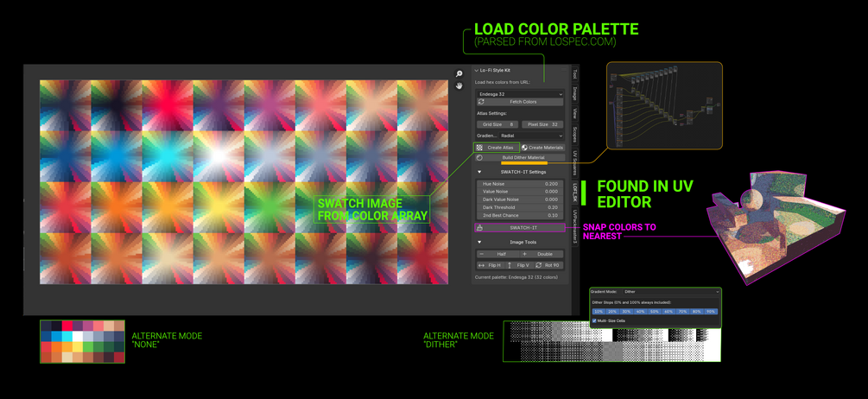
Task: Click the zoom magnifier icon in the image editor
Action: click(x=459, y=73)
